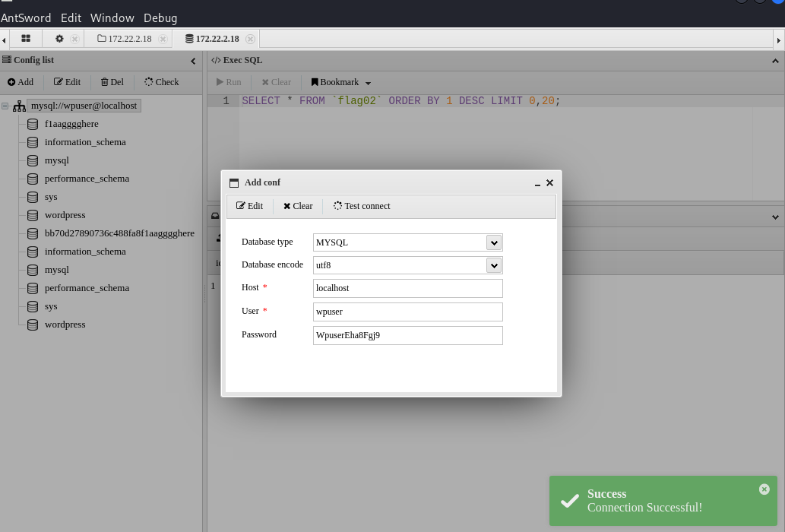Click the left tab-scroll arrow
The image size is (785, 532).
click(x=4, y=40)
